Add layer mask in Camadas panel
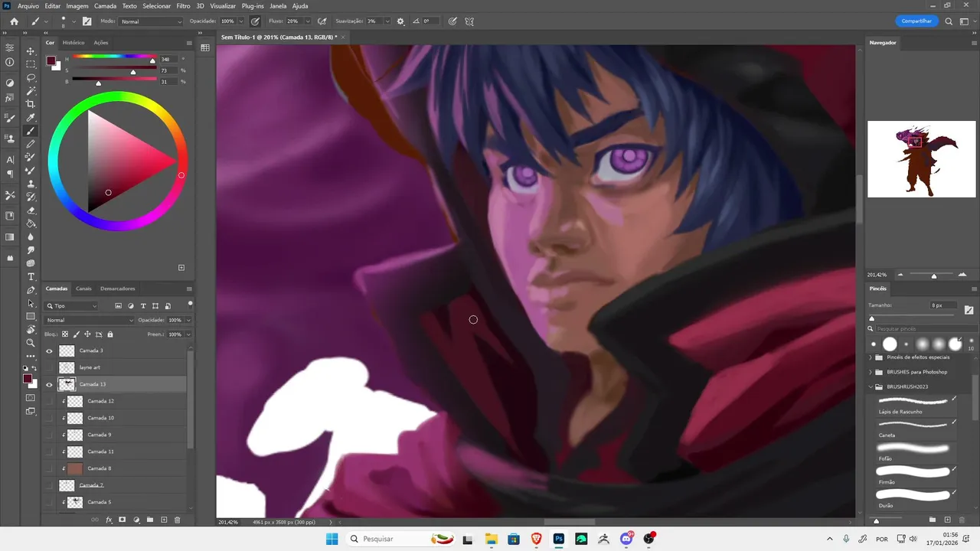The height and width of the screenshot is (551, 980). click(x=122, y=520)
